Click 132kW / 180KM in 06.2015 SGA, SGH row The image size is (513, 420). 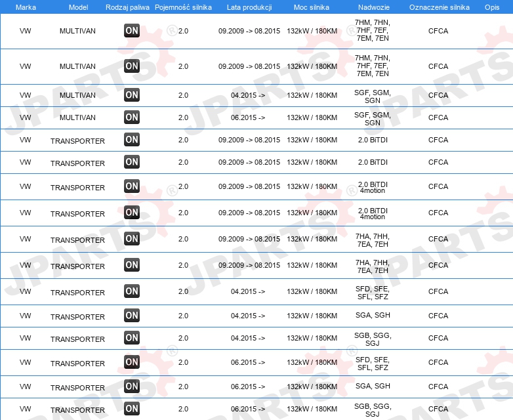[312, 387]
